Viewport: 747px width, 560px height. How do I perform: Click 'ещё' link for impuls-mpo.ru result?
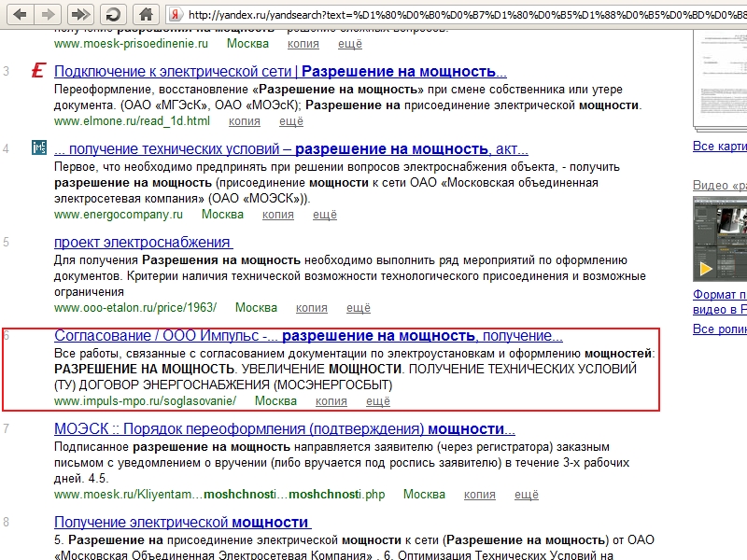coord(378,401)
